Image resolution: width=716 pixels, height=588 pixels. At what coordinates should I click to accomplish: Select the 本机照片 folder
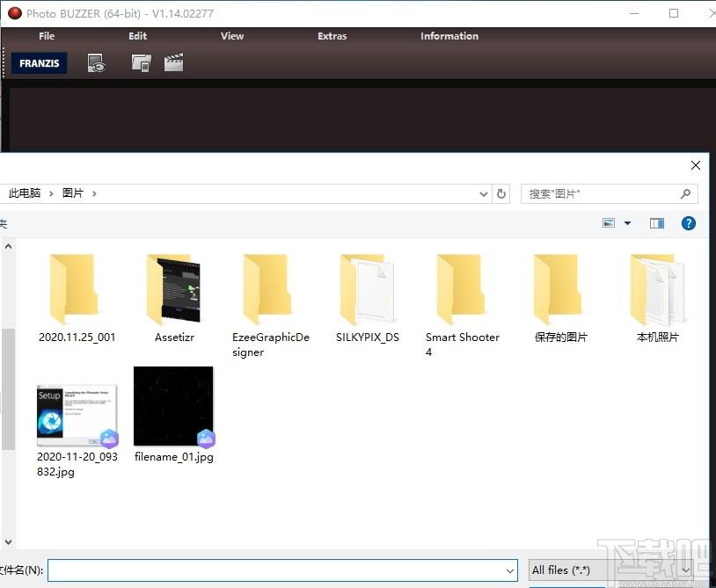658,298
